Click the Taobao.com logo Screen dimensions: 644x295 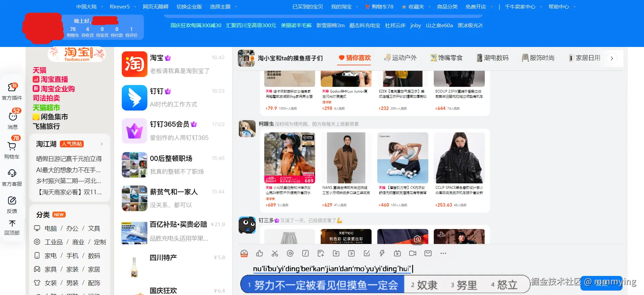(77, 54)
